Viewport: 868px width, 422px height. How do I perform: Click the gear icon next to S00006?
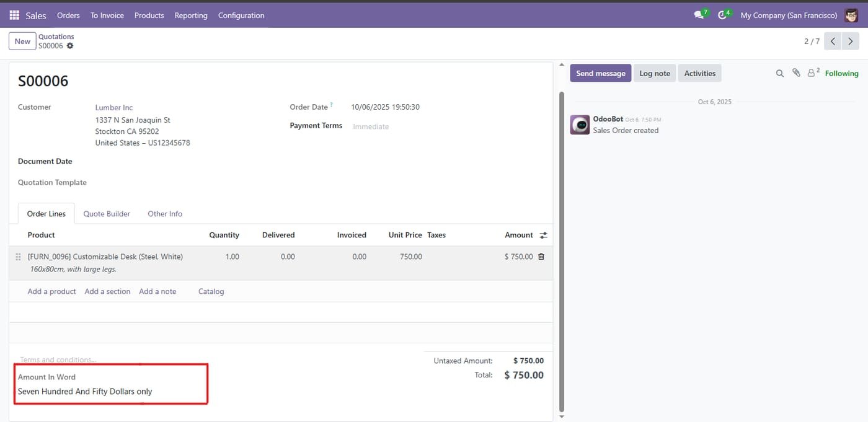70,46
